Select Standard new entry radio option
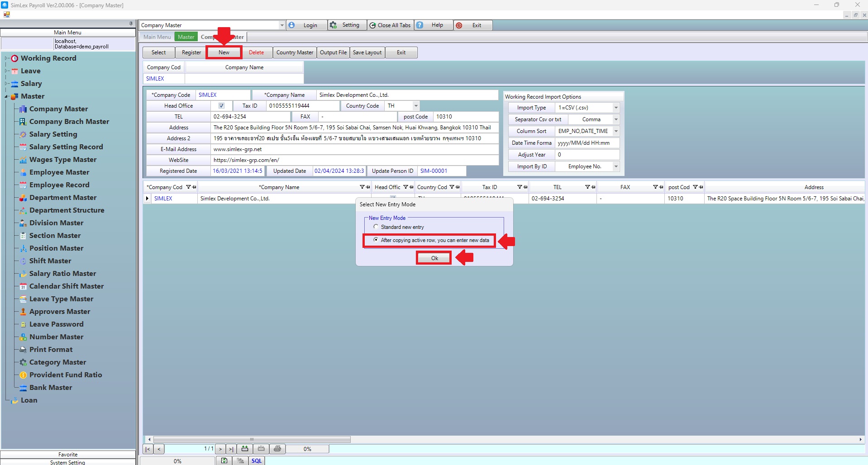The image size is (868, 465). pyautogui.click(x=376, y=227)
